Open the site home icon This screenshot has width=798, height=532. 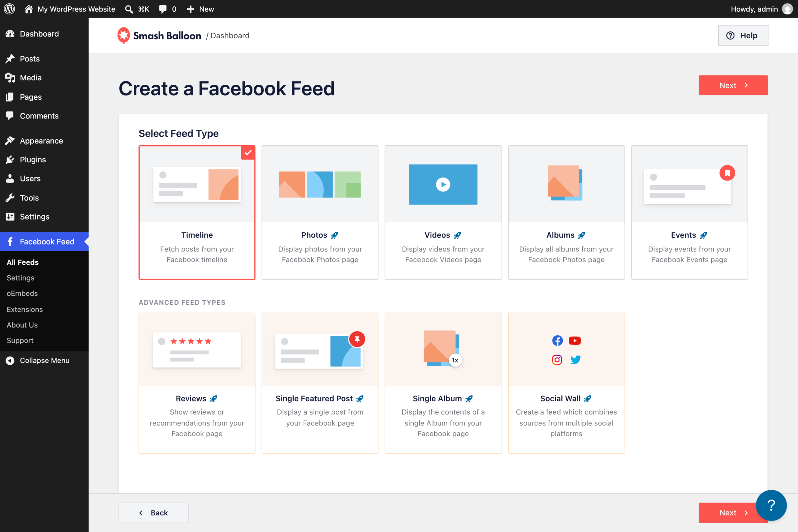tap(29, 9)
